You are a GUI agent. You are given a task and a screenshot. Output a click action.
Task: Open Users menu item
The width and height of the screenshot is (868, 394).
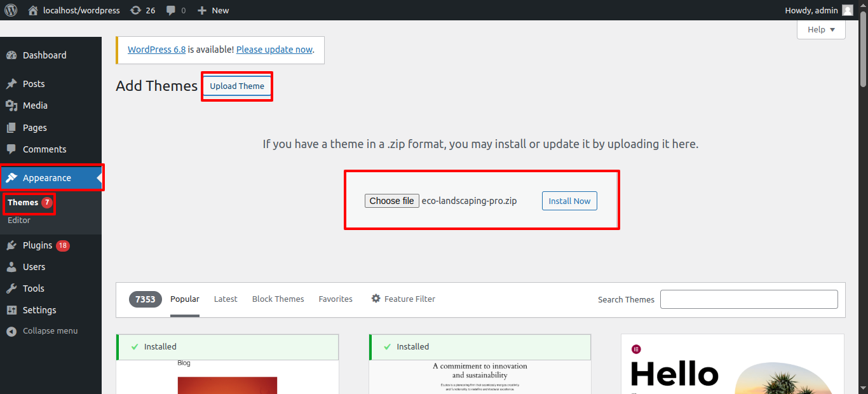pos(51,267)
